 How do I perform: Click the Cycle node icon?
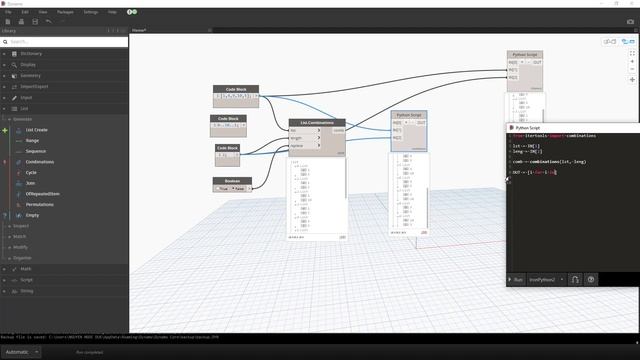pyautogui.click(x=19, y=173)
